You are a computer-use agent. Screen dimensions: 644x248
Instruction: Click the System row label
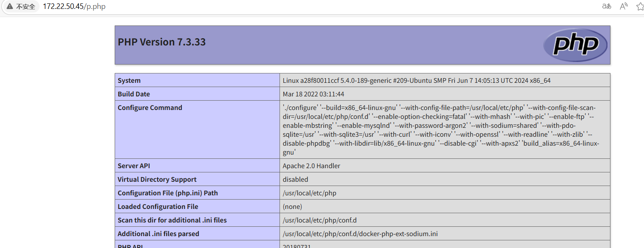point(129,80)
